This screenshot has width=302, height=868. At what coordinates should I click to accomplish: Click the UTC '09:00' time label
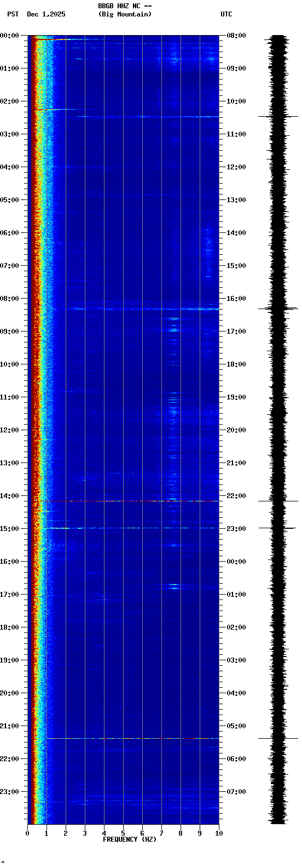coord(236,68)
